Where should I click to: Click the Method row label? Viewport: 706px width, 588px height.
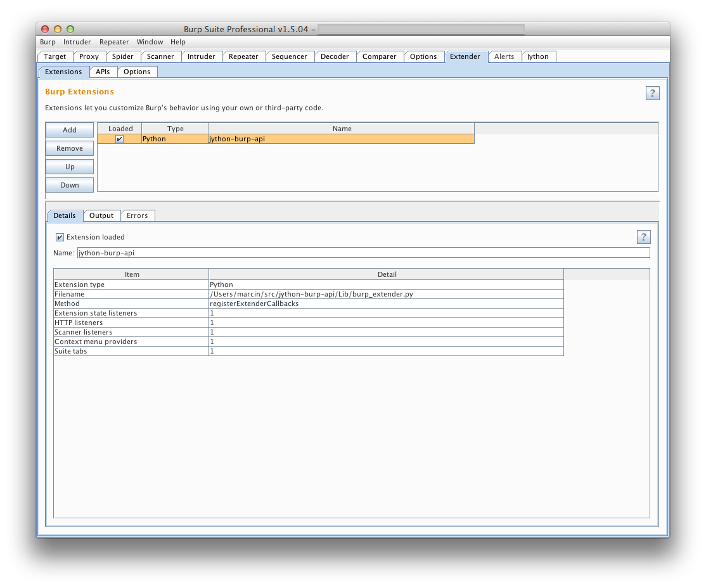coord(67,304)
